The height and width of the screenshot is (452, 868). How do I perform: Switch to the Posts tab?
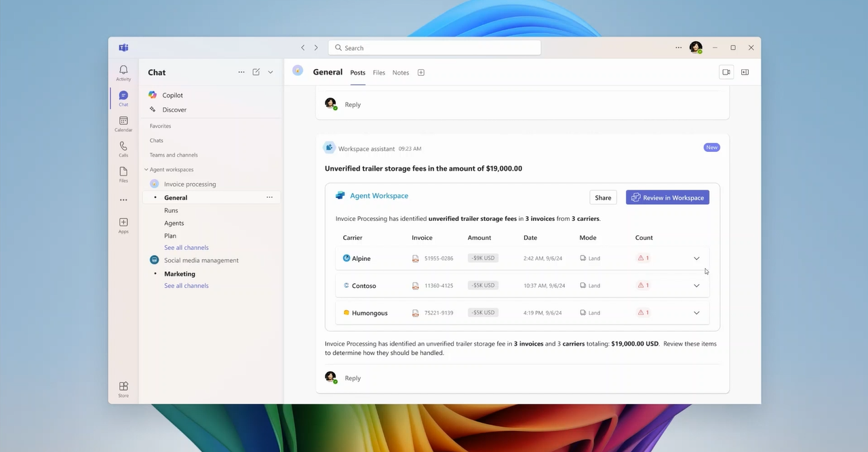357,73
